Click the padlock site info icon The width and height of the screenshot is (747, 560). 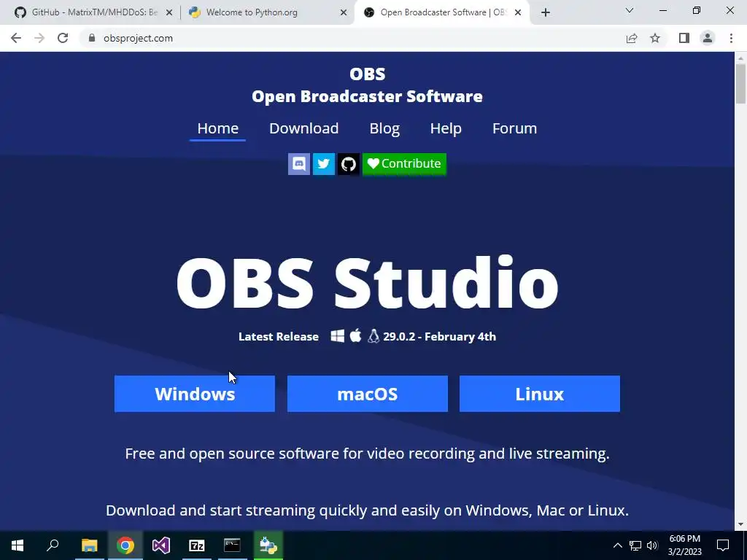[x=92, y=38]
